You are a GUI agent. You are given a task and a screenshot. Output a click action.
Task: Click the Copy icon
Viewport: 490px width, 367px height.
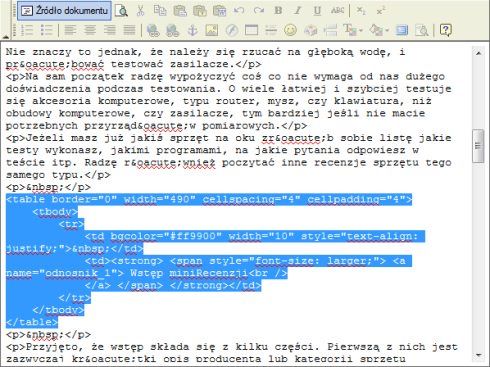tap(160, 11)
